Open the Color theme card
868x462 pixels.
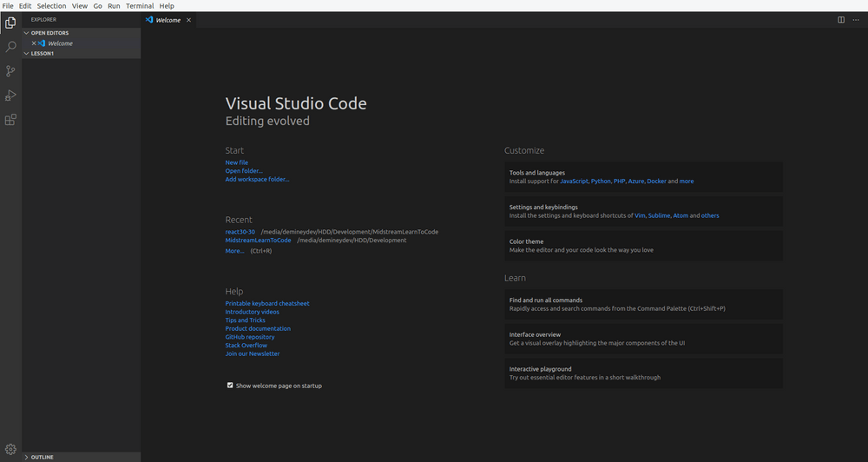(x=643, y=246)
